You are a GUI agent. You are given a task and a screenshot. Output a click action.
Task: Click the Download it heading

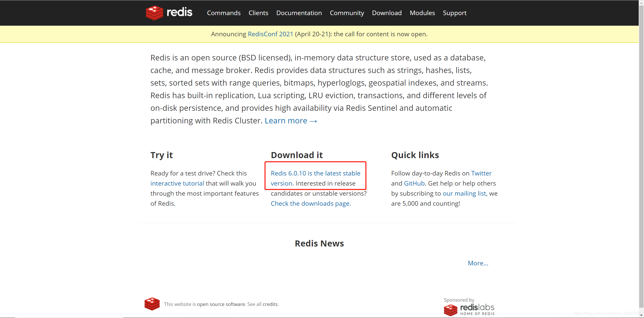click(297, 155)
